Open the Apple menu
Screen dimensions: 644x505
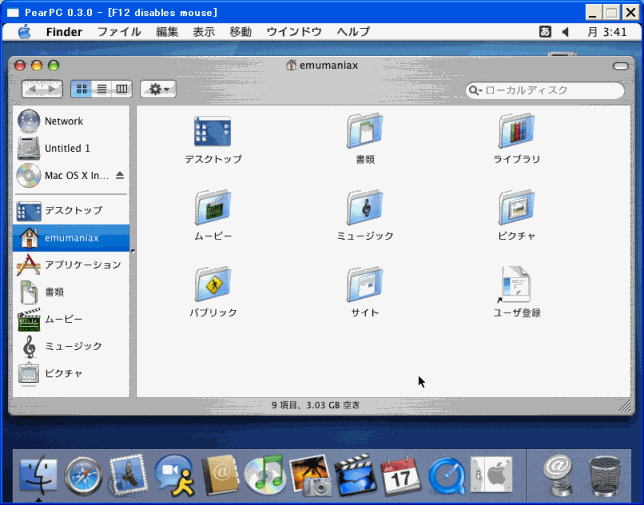(24, 32)
